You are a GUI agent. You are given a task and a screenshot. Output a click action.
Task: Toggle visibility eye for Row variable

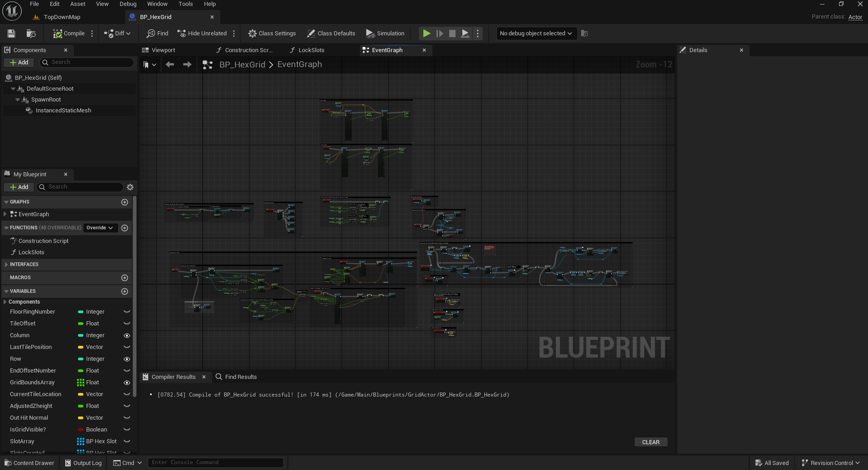pos(127,359)
